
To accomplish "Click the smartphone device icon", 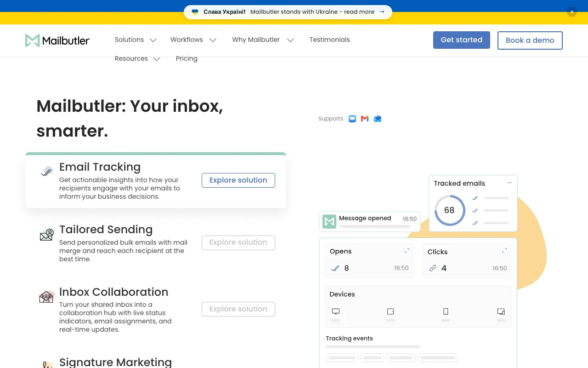I will tap(446, 311).
